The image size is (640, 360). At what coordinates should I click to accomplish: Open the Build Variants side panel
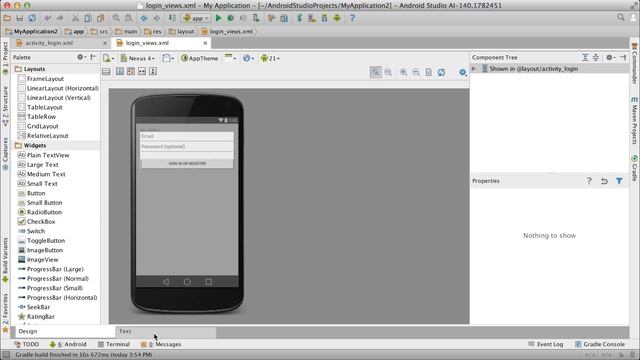(x=5, y=259)
